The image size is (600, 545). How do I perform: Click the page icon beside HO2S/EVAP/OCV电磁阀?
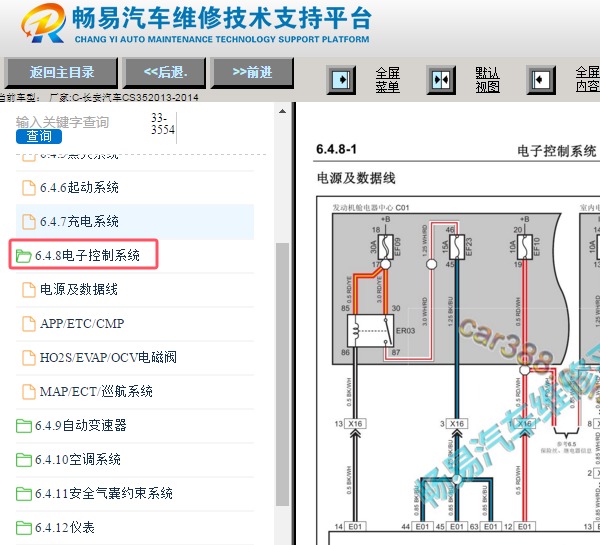29,357
